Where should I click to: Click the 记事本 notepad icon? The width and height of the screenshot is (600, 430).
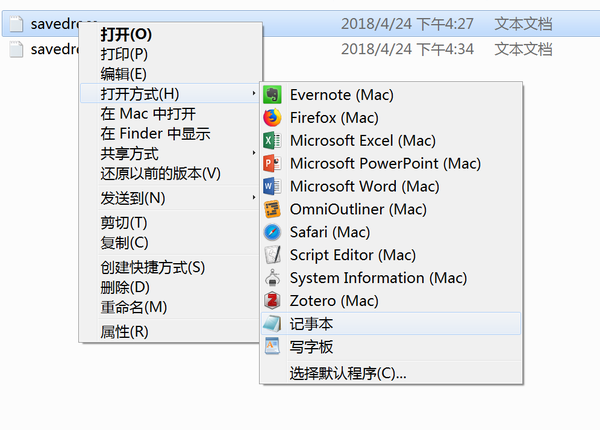point(272,324)
